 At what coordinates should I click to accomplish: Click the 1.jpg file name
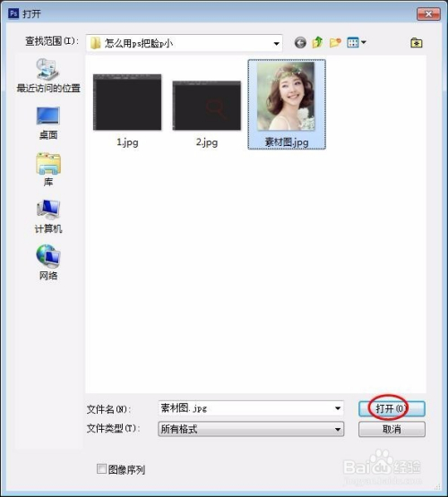click(127, 142)
